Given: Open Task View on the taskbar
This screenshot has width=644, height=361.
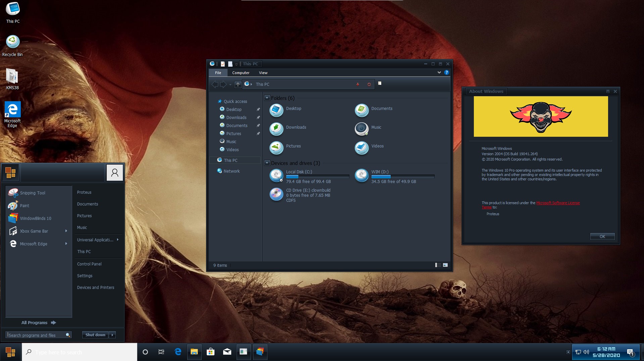Looking at the screenshot, I should 161,352.
